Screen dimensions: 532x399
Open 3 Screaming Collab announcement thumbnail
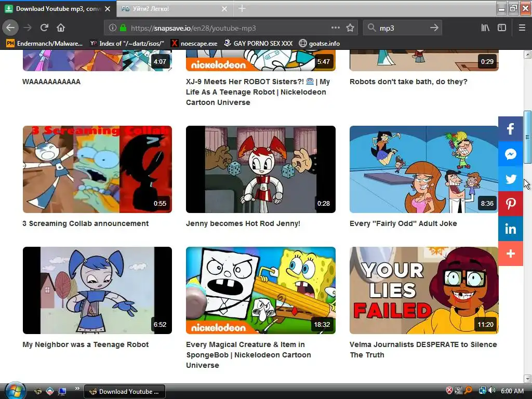coord(97,169)
